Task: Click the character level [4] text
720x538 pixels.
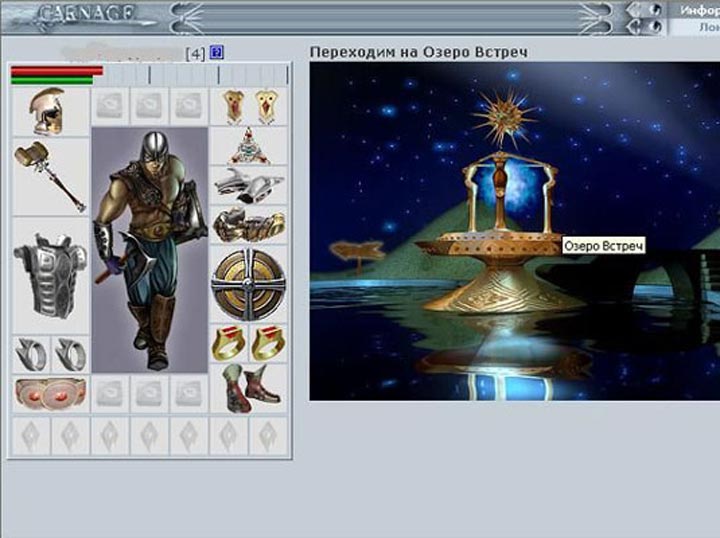Action: (x=196, y=54)
